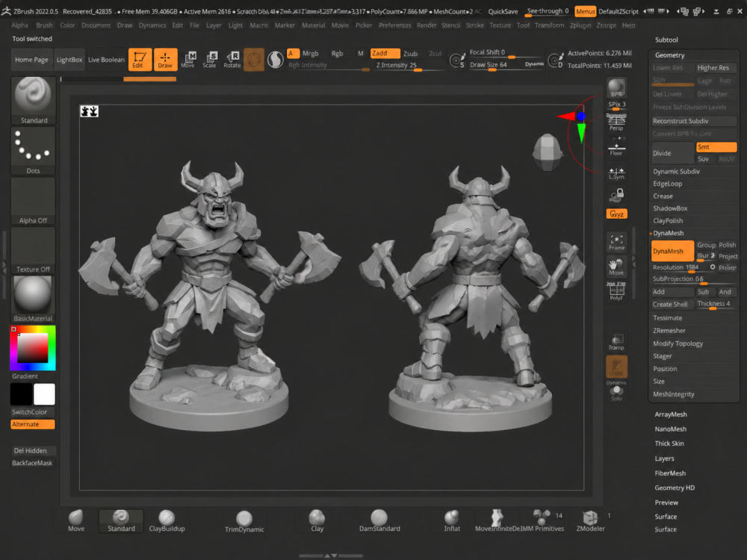Toggle the Smt smoothing option
Image resolution: width=747 pixels, height=560 pixels.
pyautogui.click(x=716, y=147)
